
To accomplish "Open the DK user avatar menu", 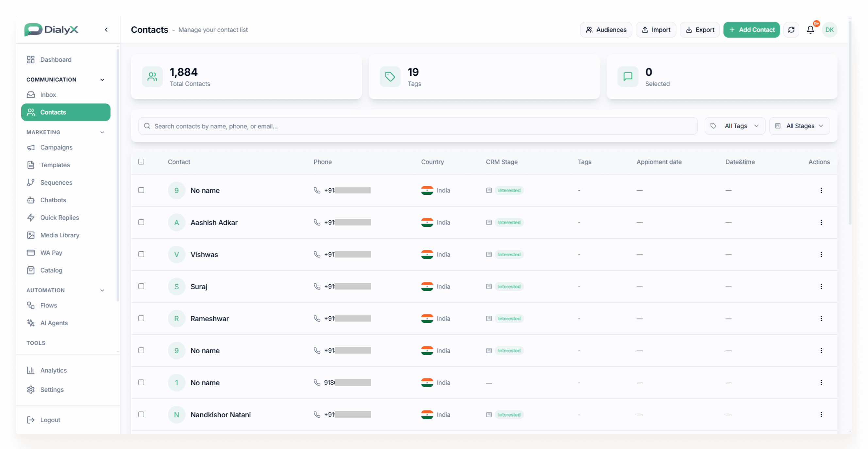I will click(x=829, y=30).
